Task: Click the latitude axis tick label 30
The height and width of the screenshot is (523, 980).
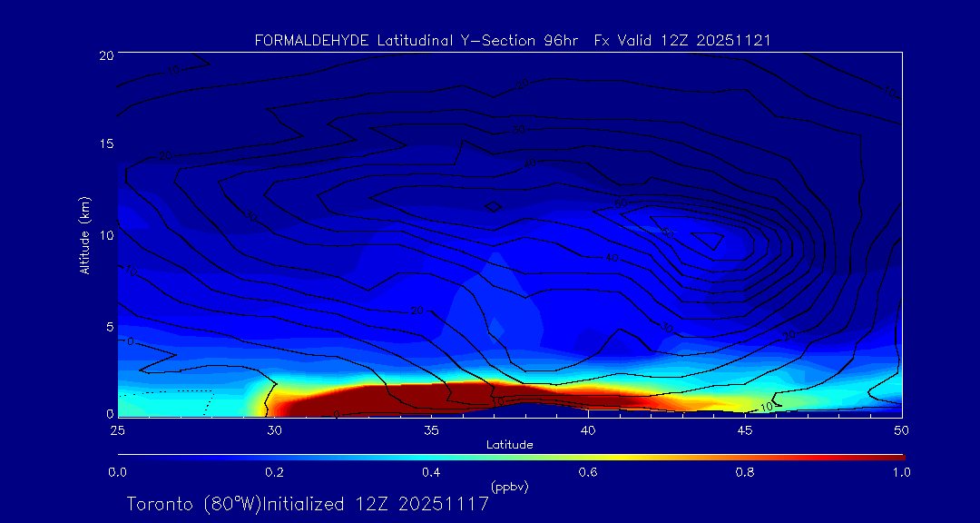Action: [x=274, y=430]
